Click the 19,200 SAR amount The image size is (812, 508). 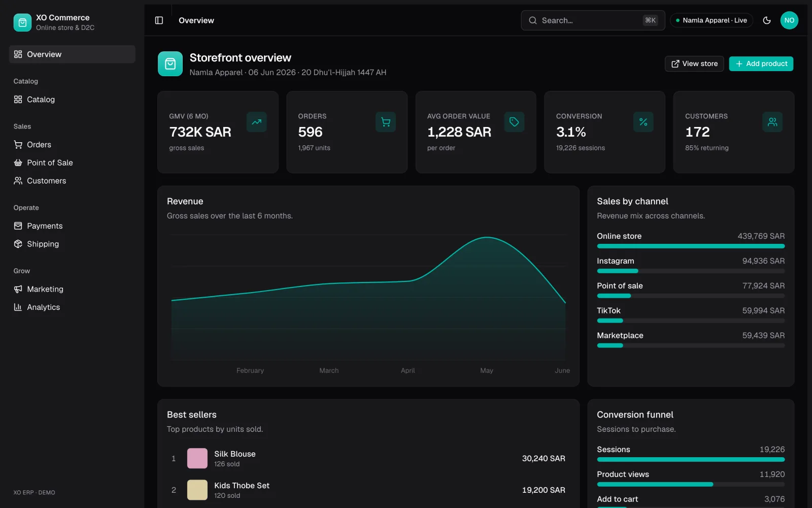(x=544, y=490)
